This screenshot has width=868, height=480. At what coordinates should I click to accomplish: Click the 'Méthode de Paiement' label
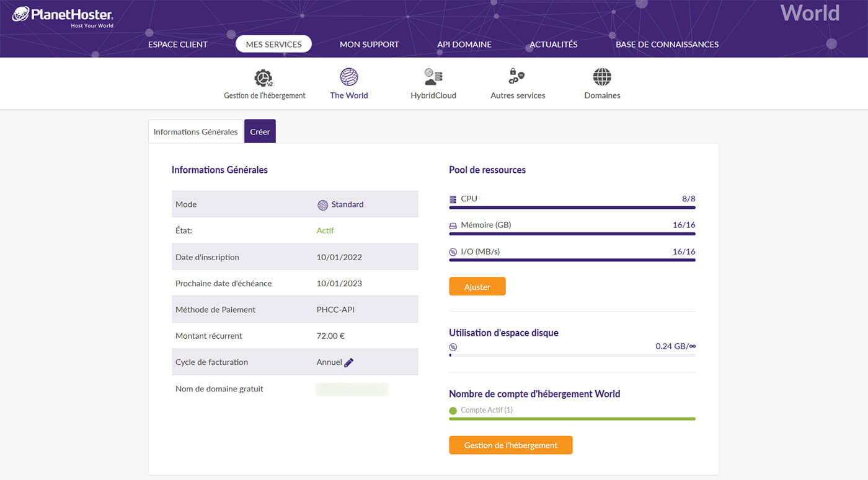pyautogui.click(x=216, y=310)
